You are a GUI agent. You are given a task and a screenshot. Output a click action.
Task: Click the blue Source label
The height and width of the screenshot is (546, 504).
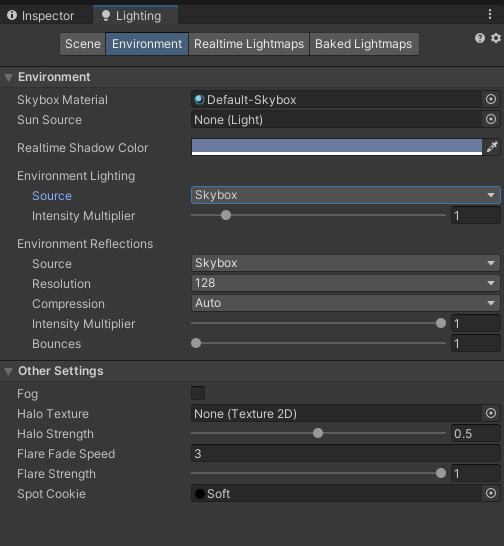click(52, 196)
